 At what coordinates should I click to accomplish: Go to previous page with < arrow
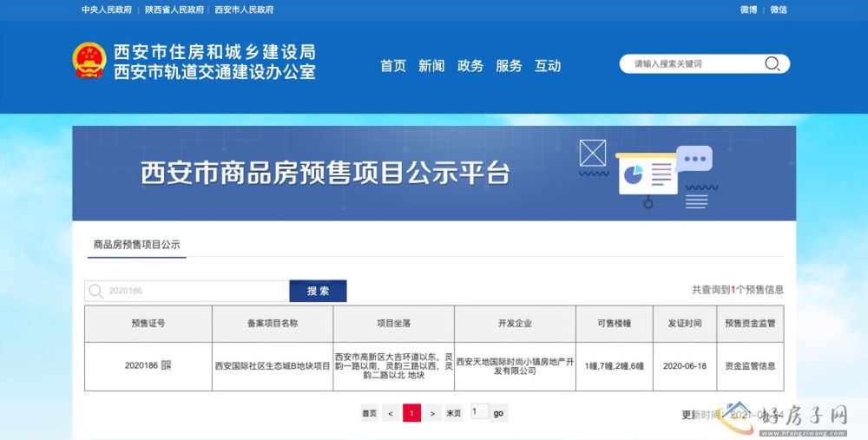coord(391,413)
